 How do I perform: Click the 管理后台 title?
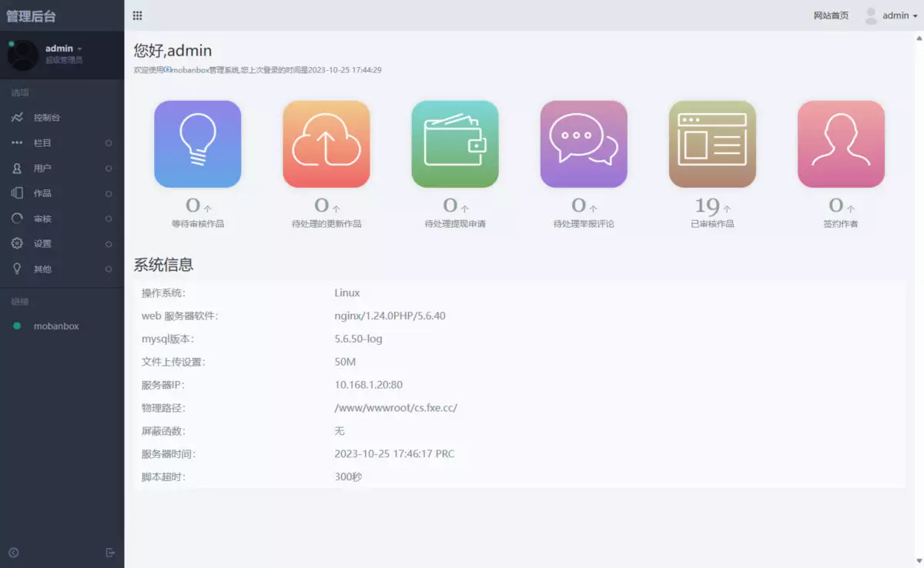31,16
